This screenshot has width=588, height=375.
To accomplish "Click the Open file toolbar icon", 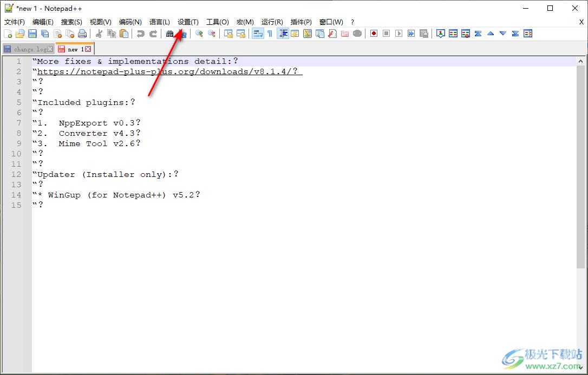I will pos(20,34).
